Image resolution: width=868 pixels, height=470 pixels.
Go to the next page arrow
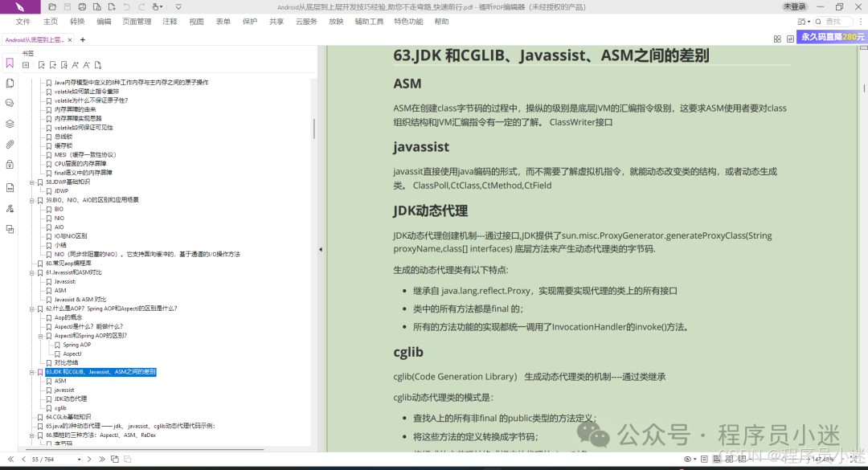(89, 460)
